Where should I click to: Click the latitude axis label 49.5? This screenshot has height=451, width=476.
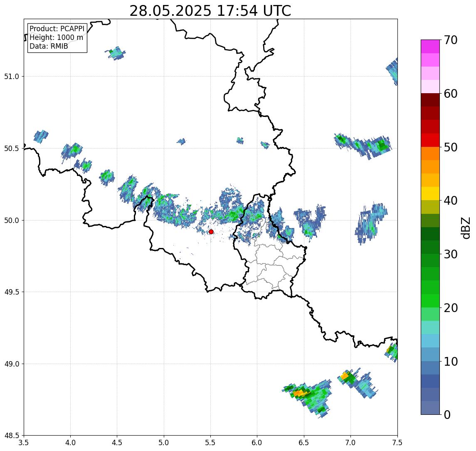[x=12, y=292]
